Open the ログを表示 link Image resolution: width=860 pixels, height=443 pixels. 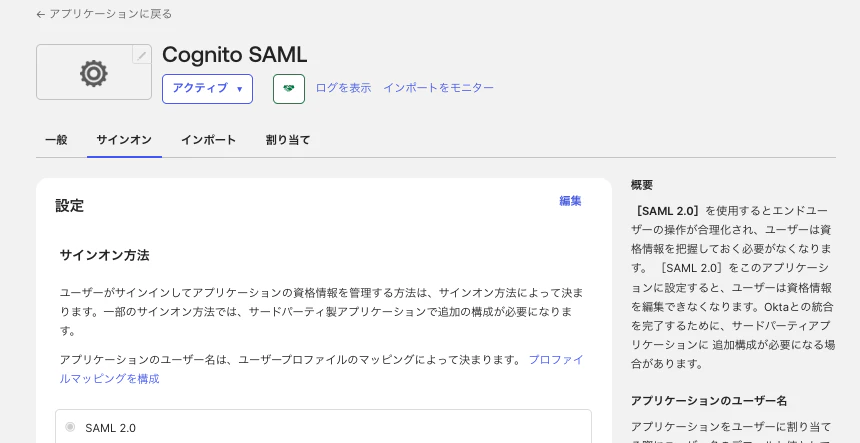click(x=343, y=88)
